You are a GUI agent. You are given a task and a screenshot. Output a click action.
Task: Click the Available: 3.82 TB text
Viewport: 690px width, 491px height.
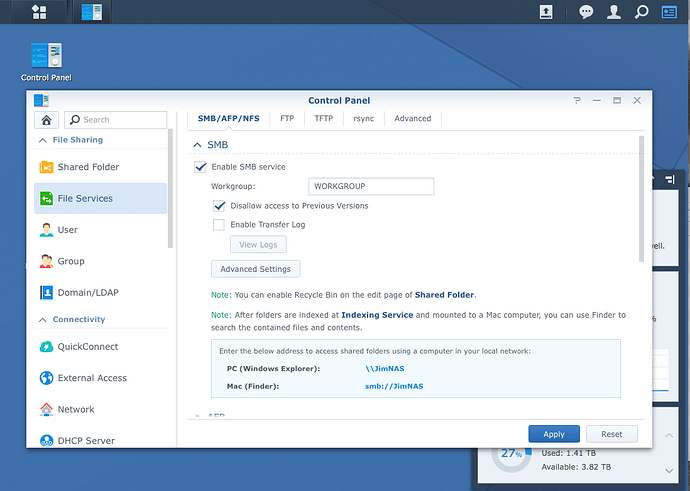click(576, 467)
